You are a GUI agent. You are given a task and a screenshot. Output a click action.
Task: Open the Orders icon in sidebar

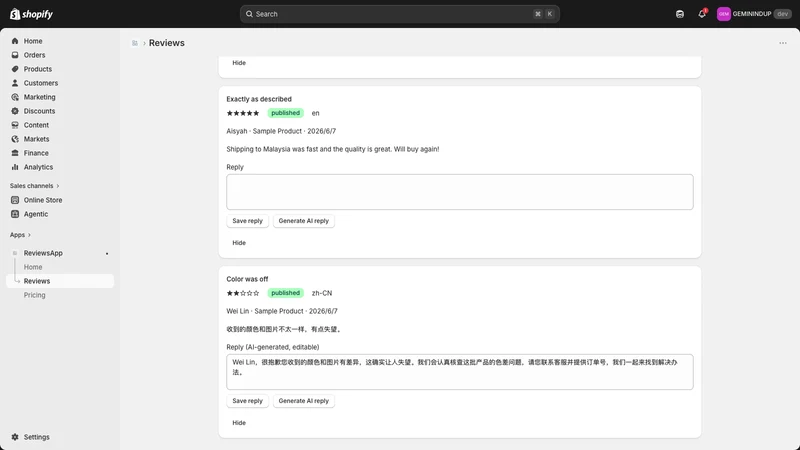point(15,55)
